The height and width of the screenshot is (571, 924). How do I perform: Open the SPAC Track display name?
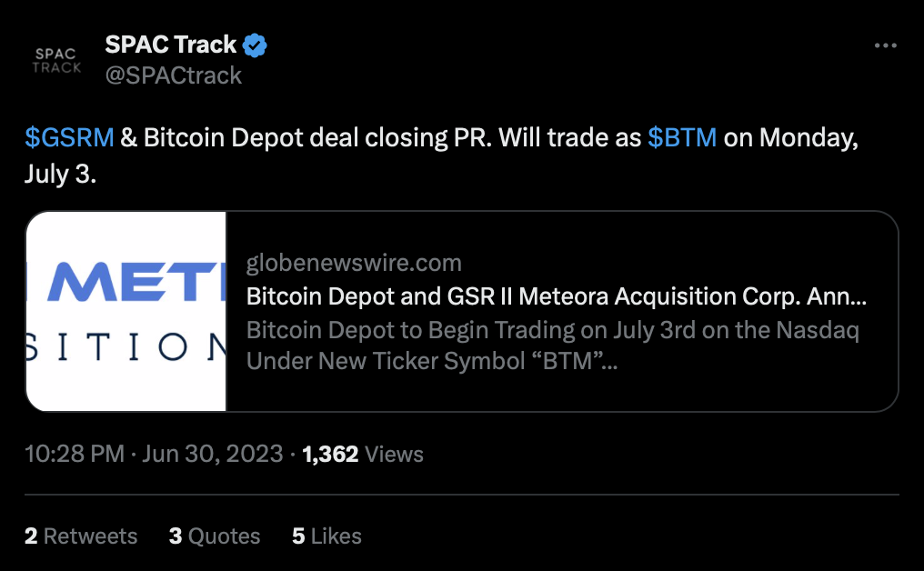[x=171, y=44]
